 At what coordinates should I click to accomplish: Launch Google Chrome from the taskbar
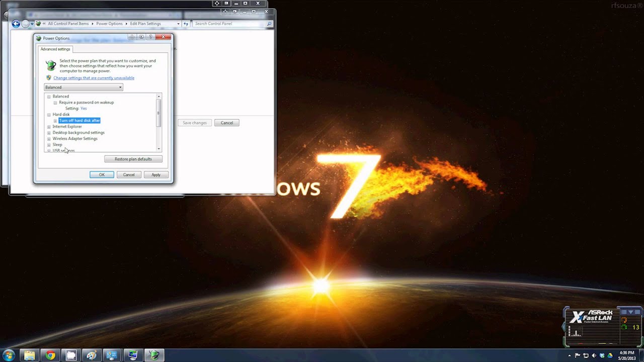(50, 355)
